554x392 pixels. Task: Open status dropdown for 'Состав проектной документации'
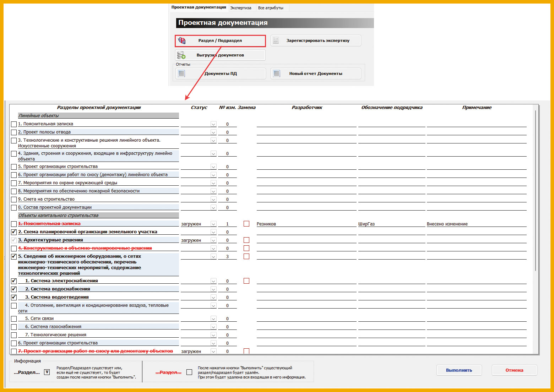(x=213, y=208)
